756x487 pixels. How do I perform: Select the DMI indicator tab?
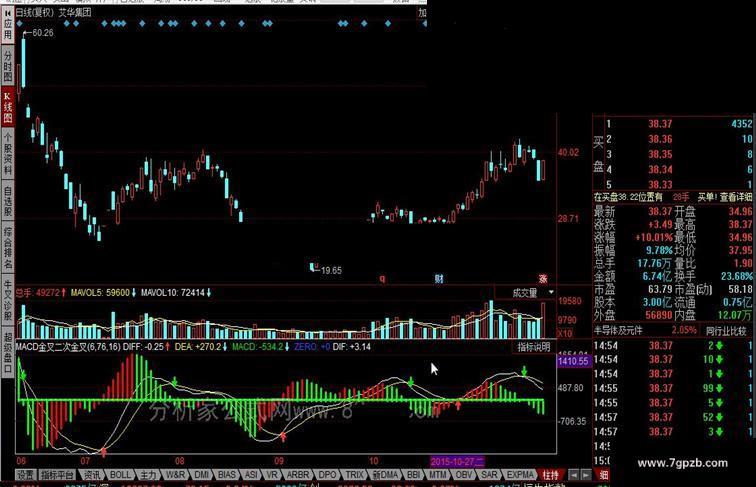coord(202,475)
